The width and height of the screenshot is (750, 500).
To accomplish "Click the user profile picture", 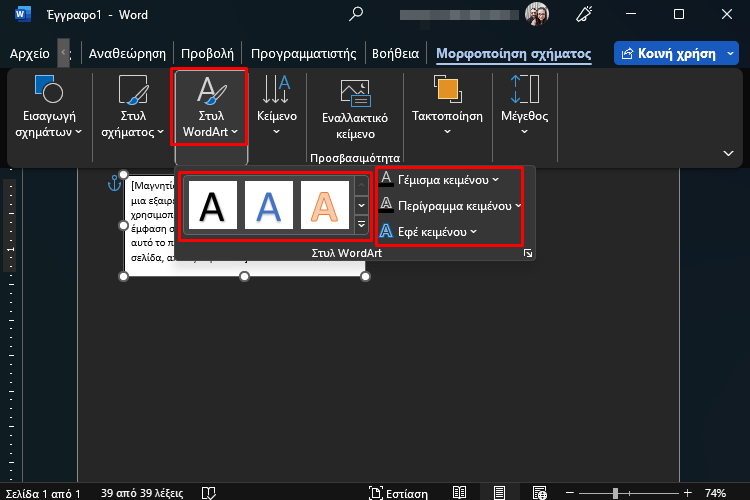I will (537, 14).
